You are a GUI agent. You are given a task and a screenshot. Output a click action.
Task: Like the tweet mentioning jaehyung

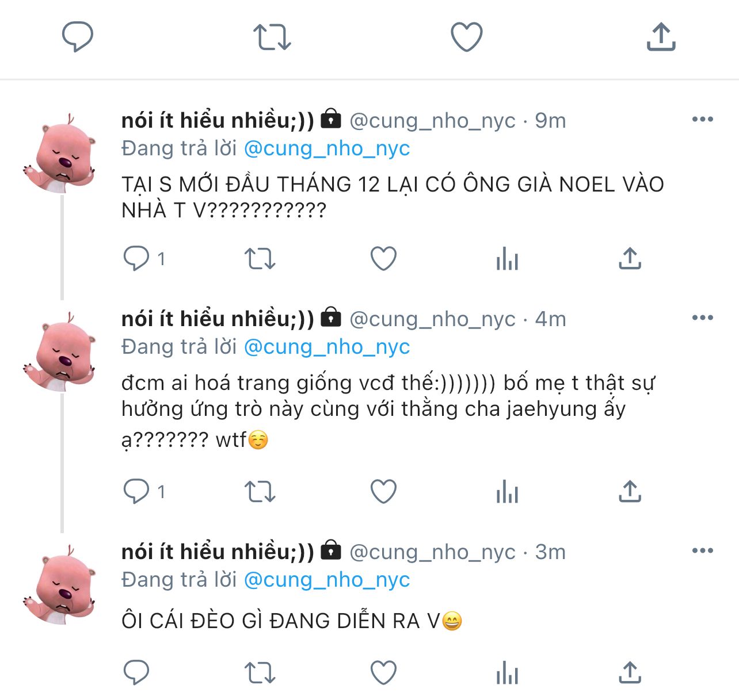[x=383, y=492]
